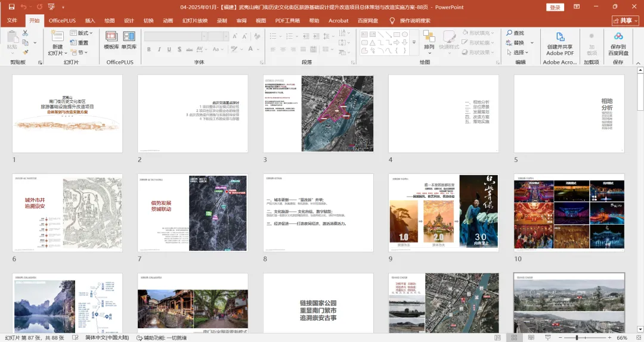The height and width of the screenshot is (342, 644).
Task: Click the Format Painter brush icon
Action: click(x=26, y=52)
